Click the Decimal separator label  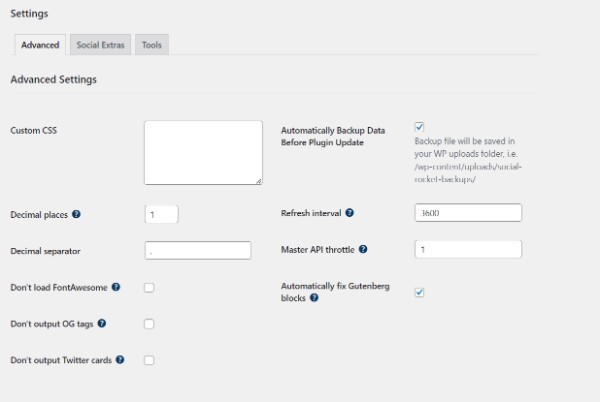tap(46, 251)
